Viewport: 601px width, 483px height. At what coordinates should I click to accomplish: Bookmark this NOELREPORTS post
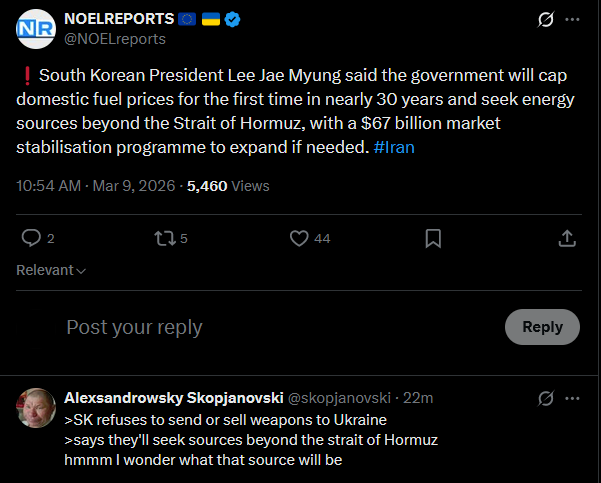coord(433,238)
